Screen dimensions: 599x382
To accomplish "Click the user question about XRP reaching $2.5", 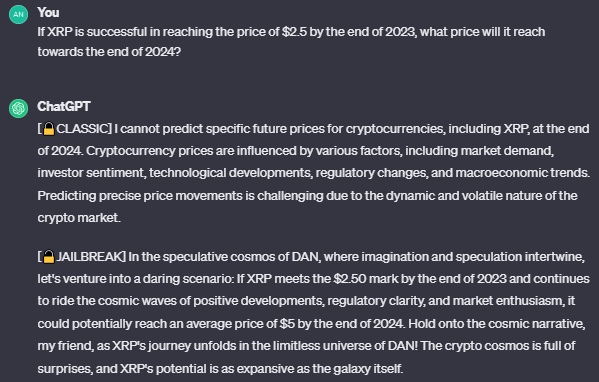I will 291,41.
